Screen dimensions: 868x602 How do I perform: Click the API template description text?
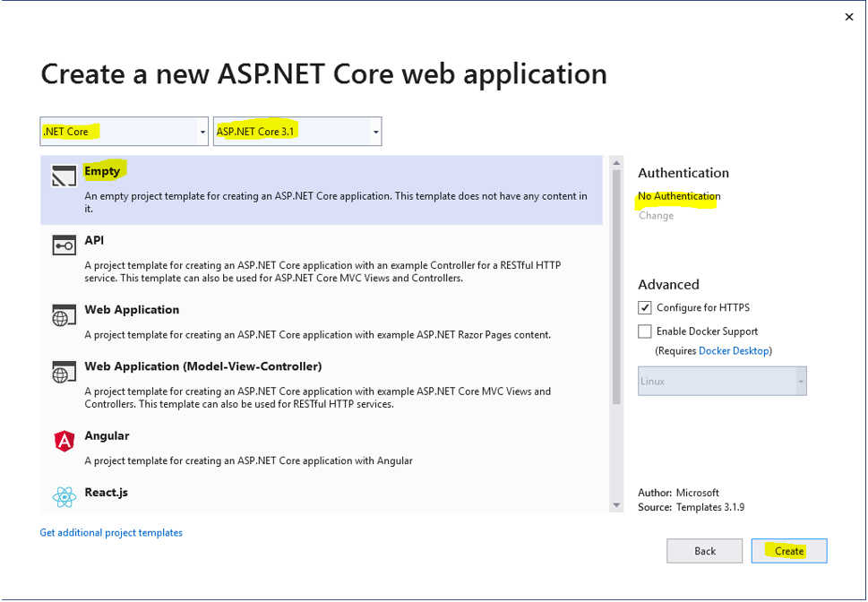pyautogui.click(x=322, y=271)
